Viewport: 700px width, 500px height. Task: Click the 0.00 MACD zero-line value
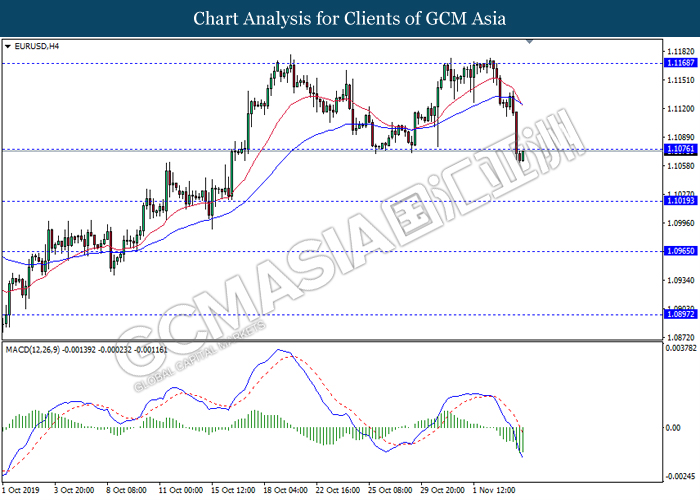coord(673,428)
